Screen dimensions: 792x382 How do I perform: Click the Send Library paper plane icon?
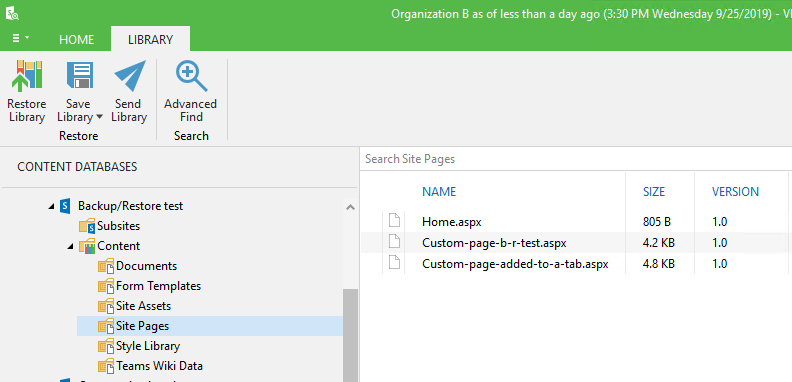(130, 76)
